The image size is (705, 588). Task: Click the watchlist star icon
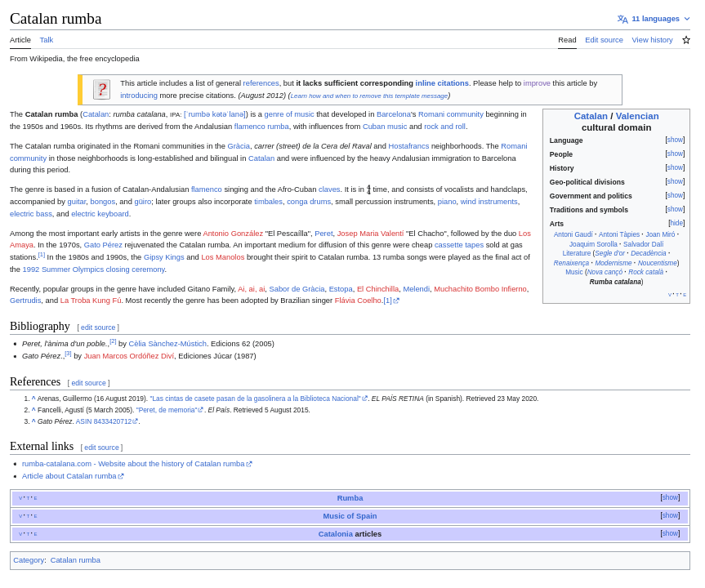click(686, 40)
